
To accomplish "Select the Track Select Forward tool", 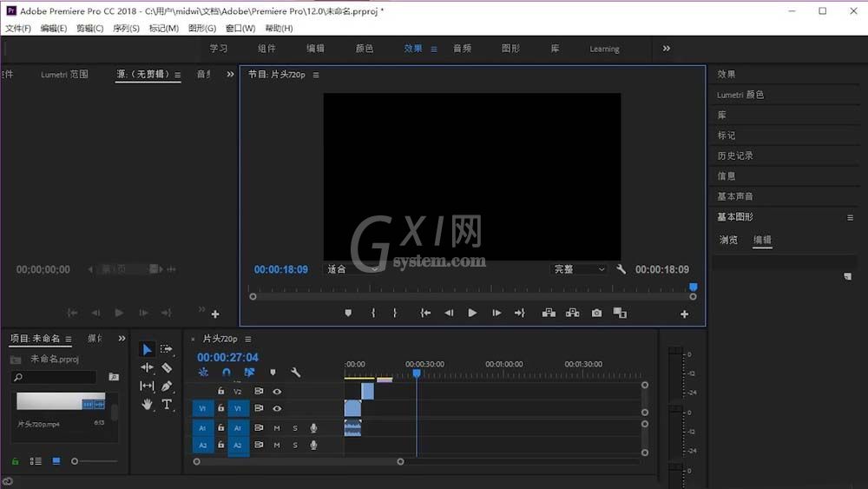I will pos(166,349).
